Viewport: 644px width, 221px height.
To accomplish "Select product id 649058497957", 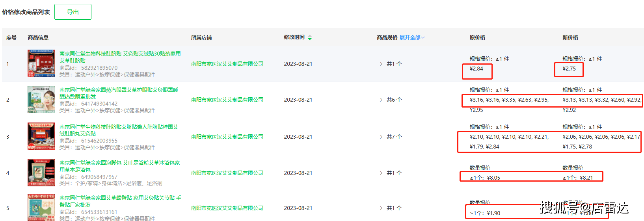I will click(x=99, y=177).
